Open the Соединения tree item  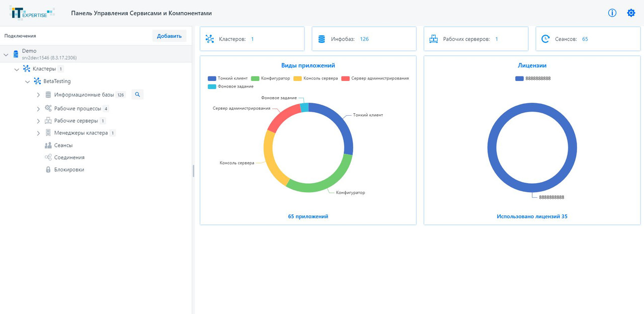click(69, 158)
